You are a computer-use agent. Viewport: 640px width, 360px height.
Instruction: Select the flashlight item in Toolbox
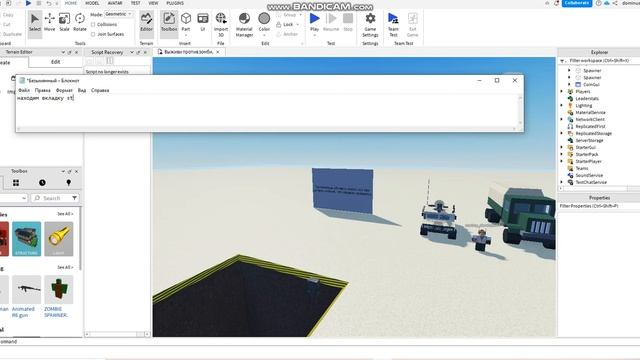click(59, 239)
